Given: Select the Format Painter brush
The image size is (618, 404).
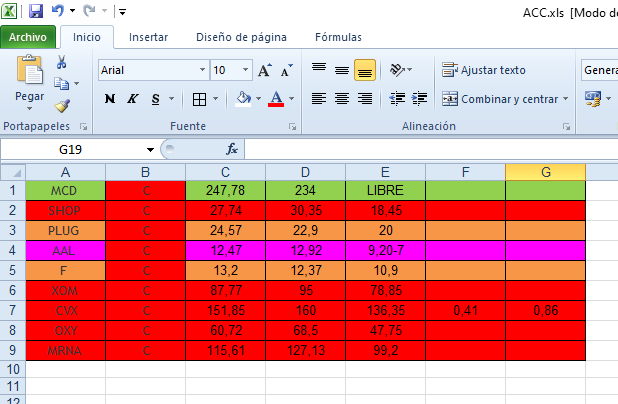Looking at the screenshot, I should [x=62, y=105].
